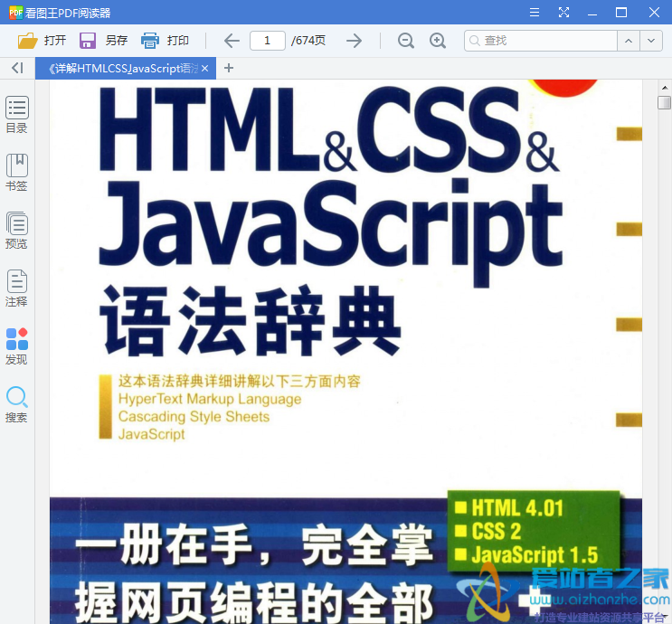Save a copy using the 另存 icon
The width and height of the screenshot is (672, 624).
pos(88,41)
